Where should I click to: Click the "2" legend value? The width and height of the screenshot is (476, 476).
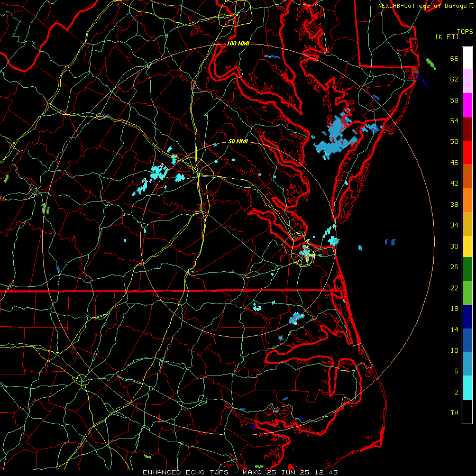click(456, 392)
